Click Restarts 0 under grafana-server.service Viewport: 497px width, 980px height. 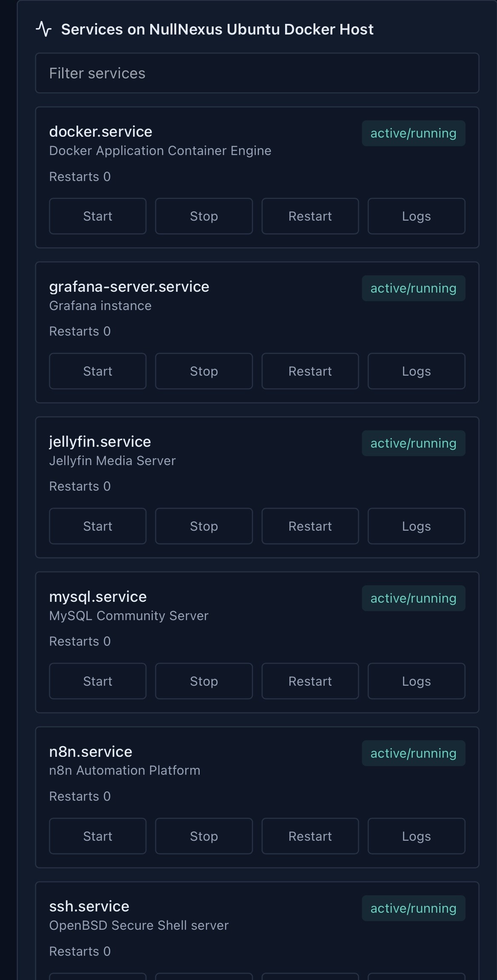pos(80,331)
